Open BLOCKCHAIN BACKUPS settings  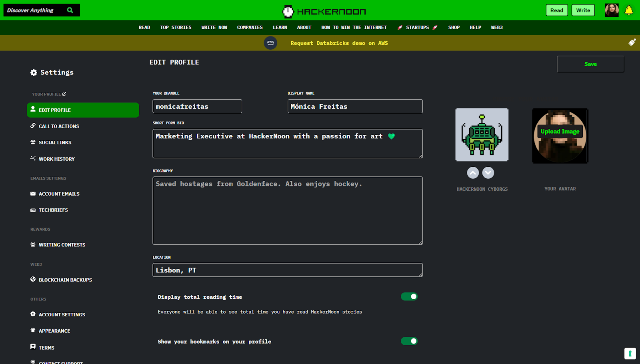coord(65,280)
